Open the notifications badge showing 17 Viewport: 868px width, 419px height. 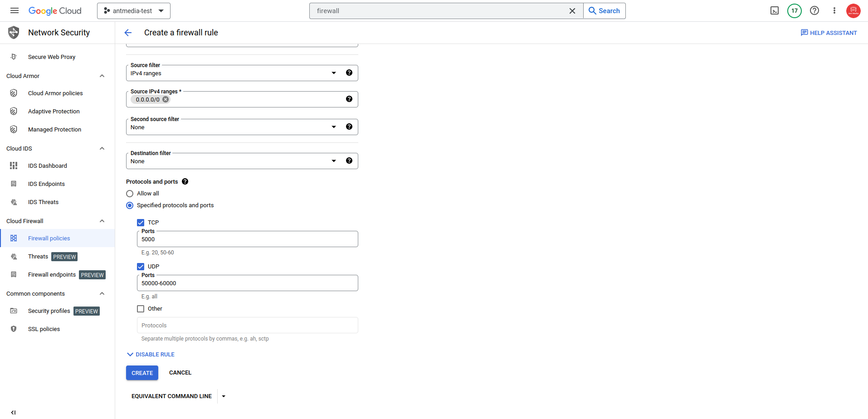tap(795, 10)
